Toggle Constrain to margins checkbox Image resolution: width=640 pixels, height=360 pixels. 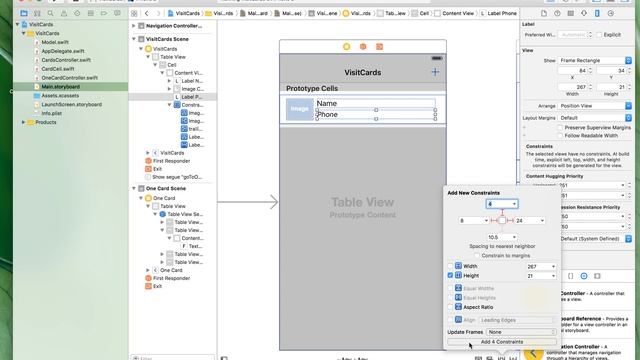(477, 256)
